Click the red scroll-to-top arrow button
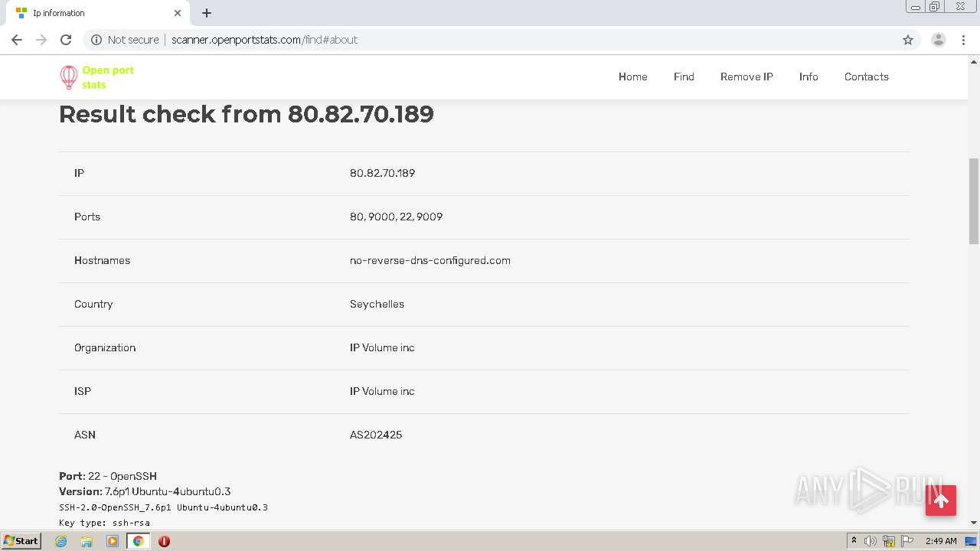Image resolution: width=980 pixels, height=551 pixels. tap(941, 500)
